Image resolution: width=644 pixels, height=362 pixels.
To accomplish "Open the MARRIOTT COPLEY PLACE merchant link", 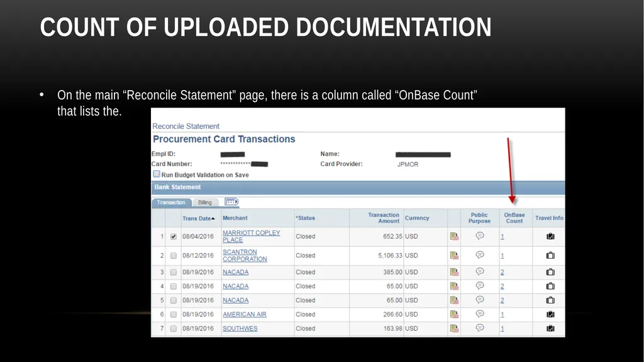I will pos(252,236).
